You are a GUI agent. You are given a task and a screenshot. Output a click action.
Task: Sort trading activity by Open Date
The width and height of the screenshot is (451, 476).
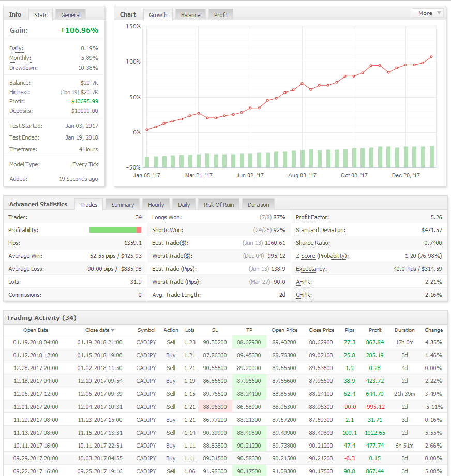(x=36, y=330)
